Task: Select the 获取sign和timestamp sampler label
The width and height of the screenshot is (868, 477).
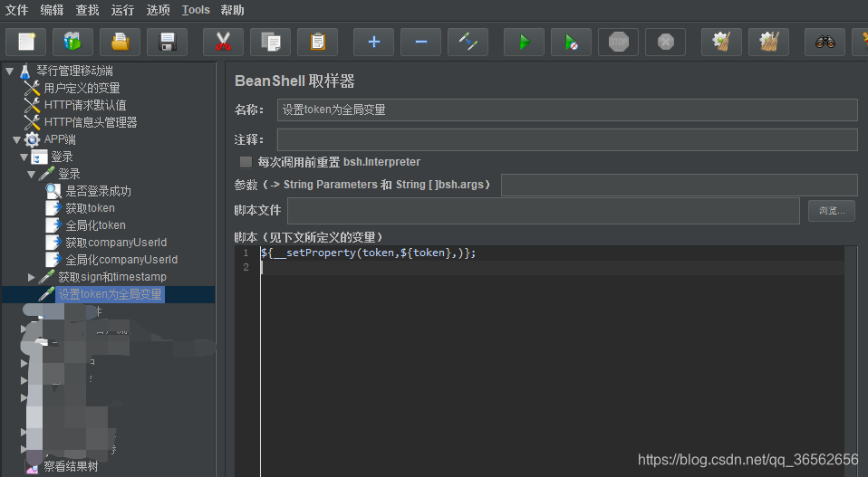Action: coord(112,277)
